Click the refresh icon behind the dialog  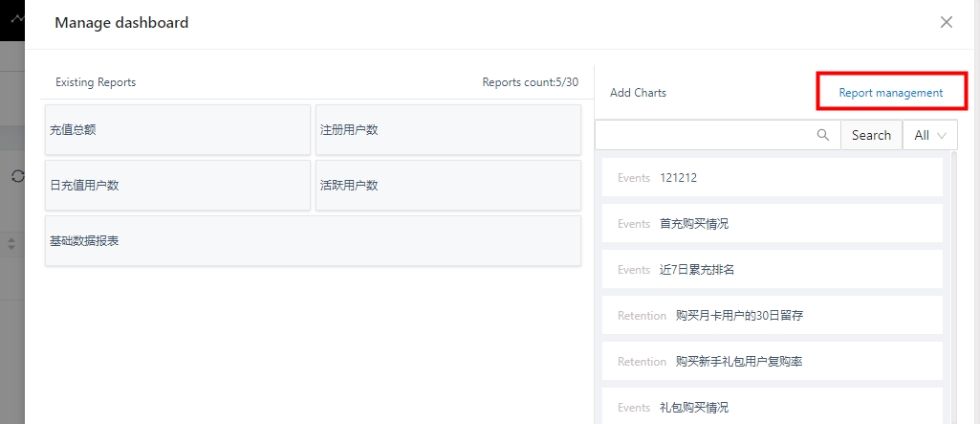point(16,176)
